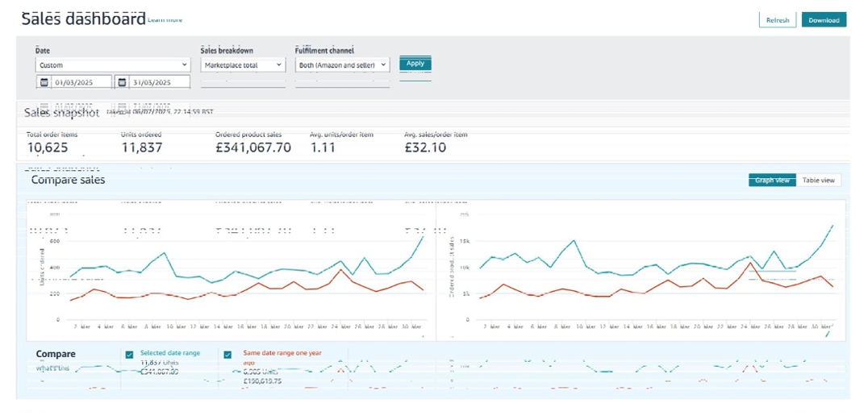Select the Units ordered value 11,837

142,148
